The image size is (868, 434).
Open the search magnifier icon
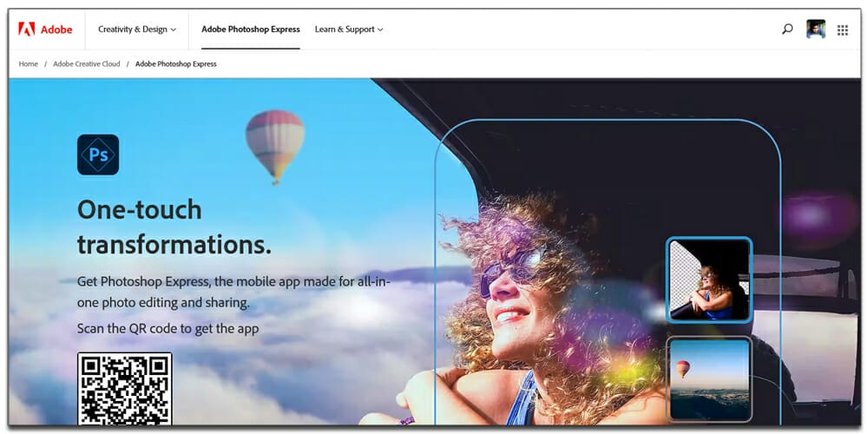tap(787, 30)
